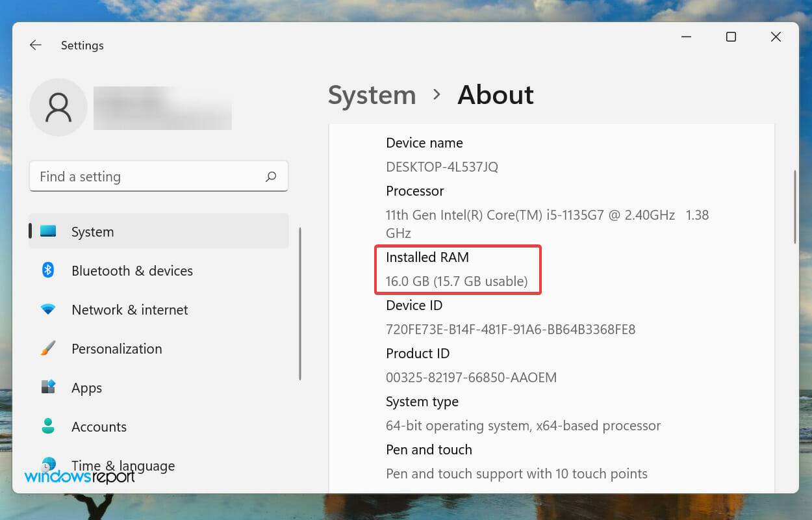The width and height of the screenshot is (812, 520).
Task: Click the Network & internet icon
Action: [x=48, y=309]
